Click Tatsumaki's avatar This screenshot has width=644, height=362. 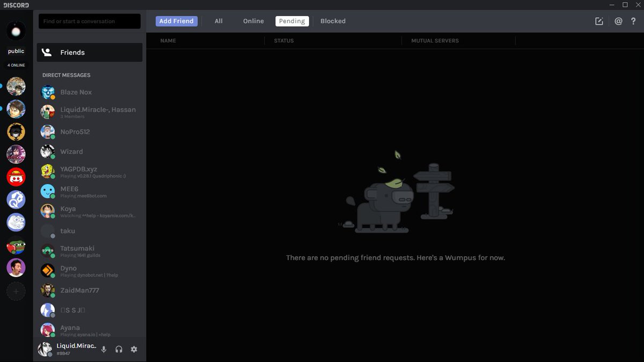click(x=48, y=251)
